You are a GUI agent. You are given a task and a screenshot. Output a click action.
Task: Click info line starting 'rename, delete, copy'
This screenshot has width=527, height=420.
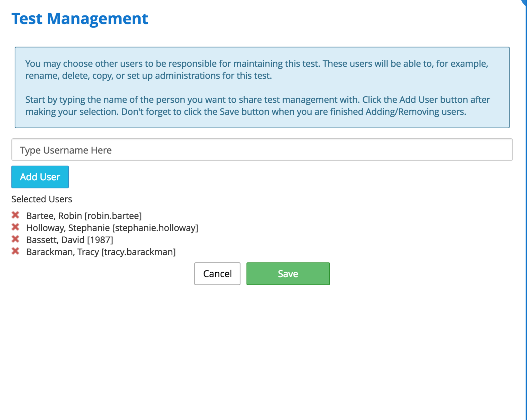[x=148, y=76]
